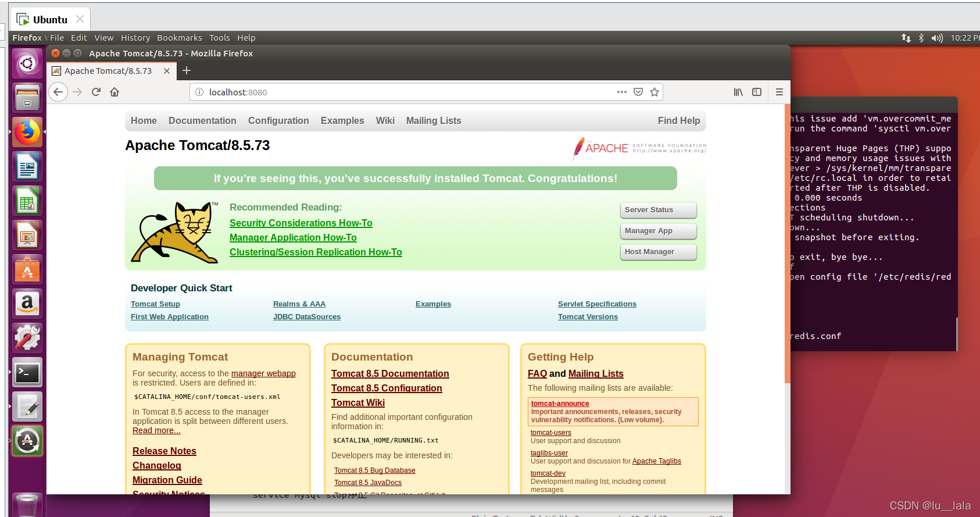Click Server Status button
The image size is (980, 517).
[x=658, y=210]
